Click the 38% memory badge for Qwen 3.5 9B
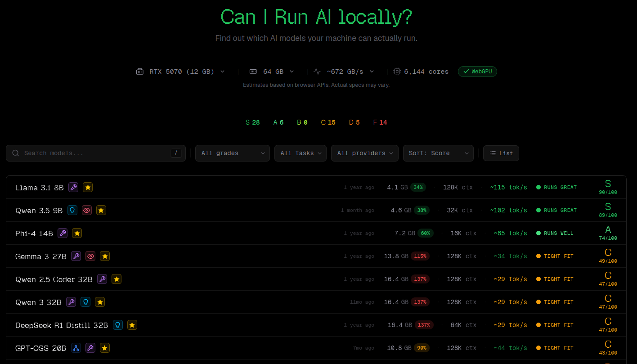 (x=422, y=210)
